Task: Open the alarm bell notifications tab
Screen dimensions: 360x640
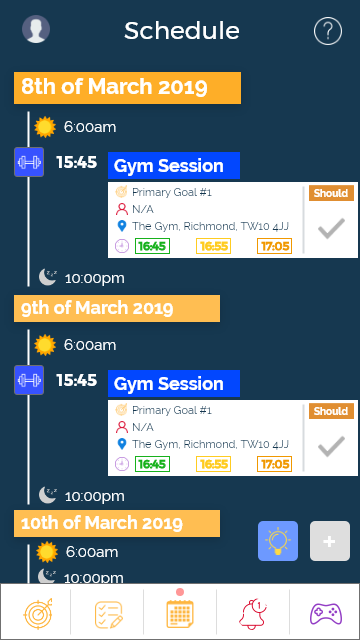Action: [x=253, y=614]
